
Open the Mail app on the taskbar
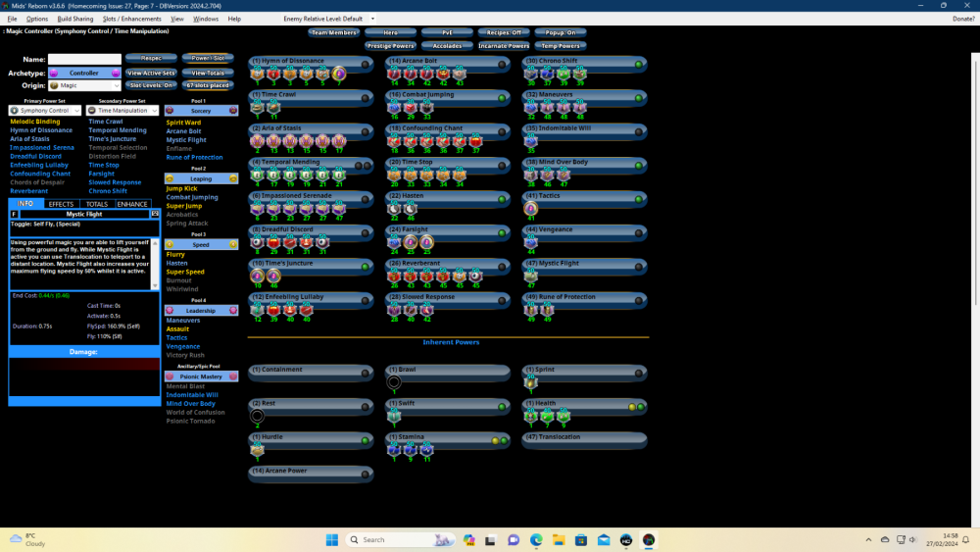click(x=604, y=540)
